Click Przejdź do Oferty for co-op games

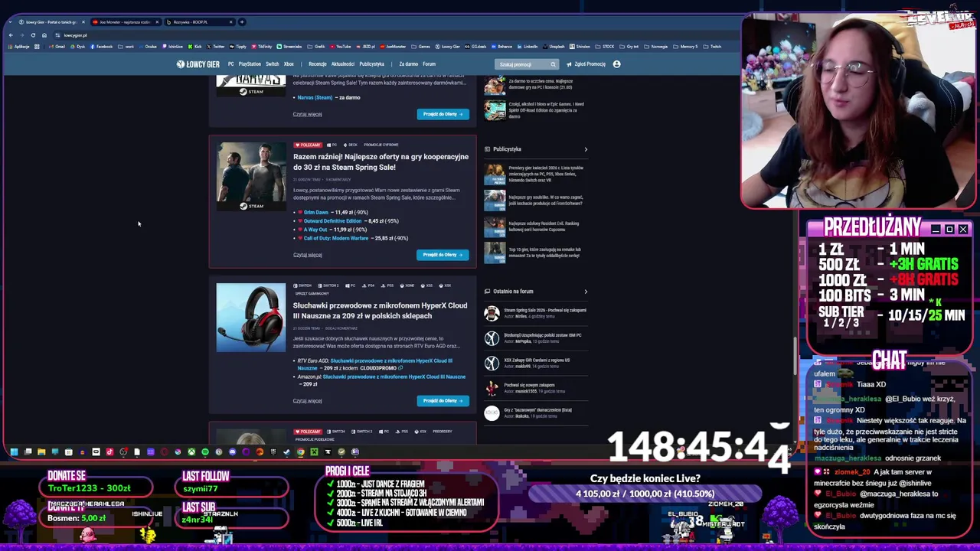point(443,255)
